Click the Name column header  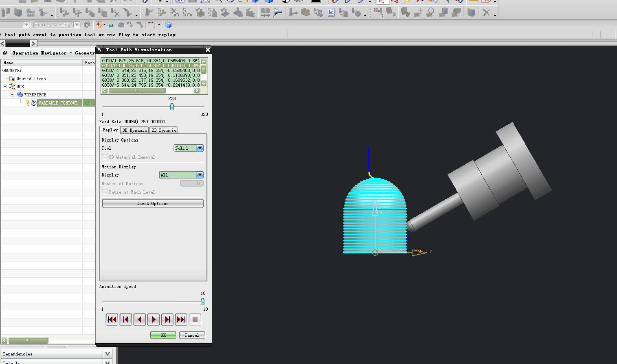(42, 63)
